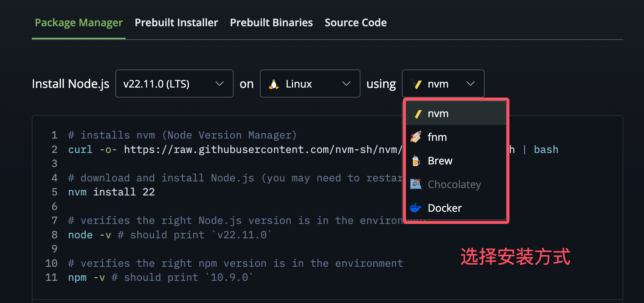Click the Linux penguin icon
This screenshot has width=644, height=303.
(274, 84)
